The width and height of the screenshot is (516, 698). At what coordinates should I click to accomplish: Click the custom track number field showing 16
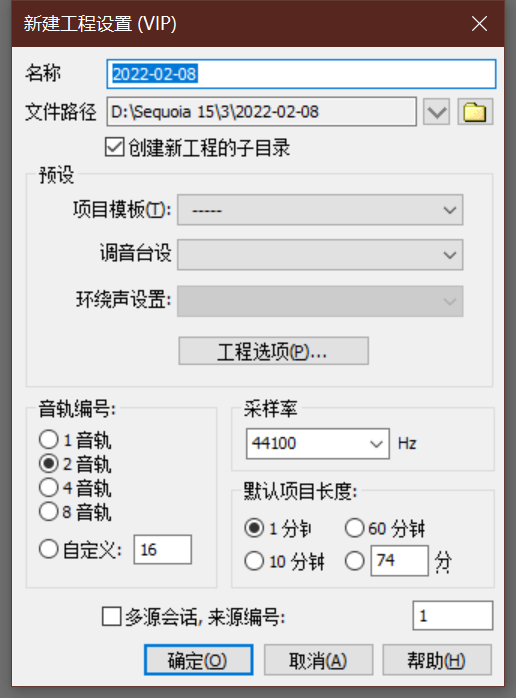tap(163, 550)
